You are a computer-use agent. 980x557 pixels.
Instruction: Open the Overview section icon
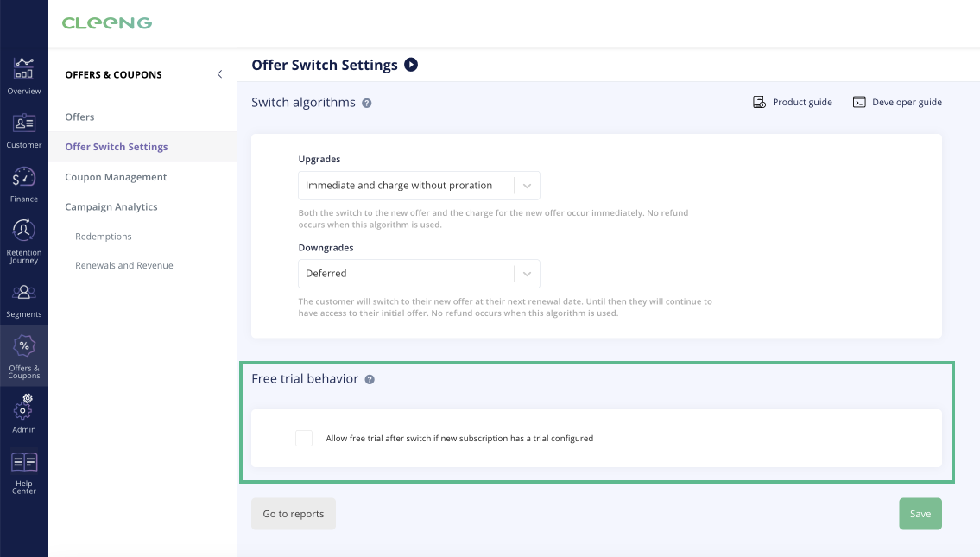(x=24, y=69)
